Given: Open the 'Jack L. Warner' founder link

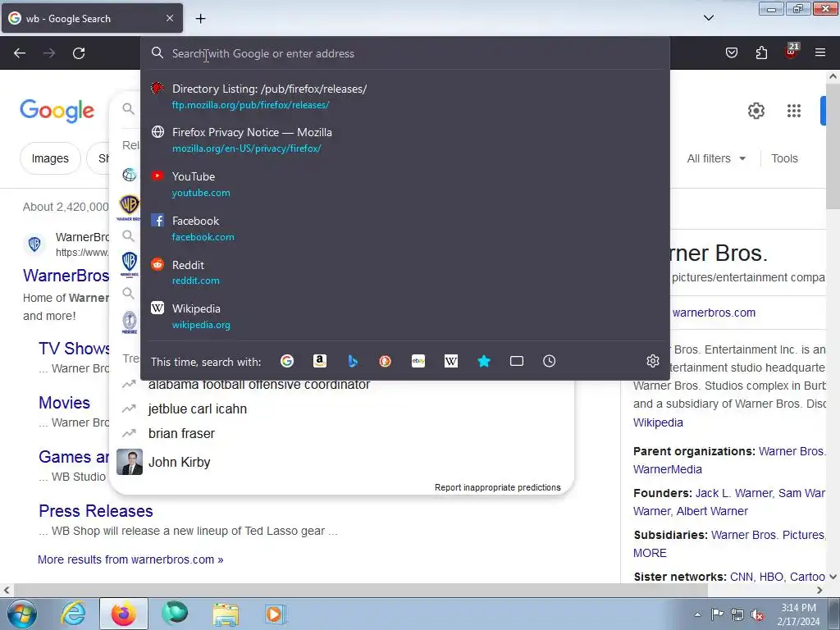Looking at the screenshot, I should click(734, 493).
